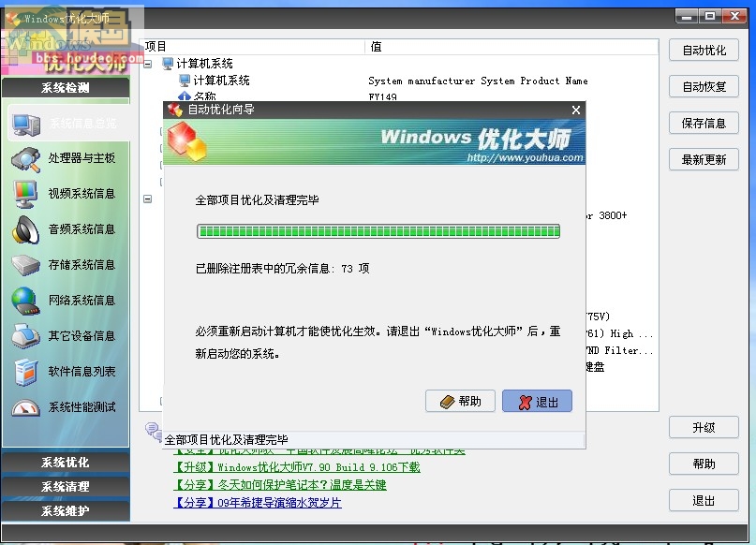The image size is (756, 545).
Task: Click child 计算机系统 monitor icon
Action: [x=185, y=80]
